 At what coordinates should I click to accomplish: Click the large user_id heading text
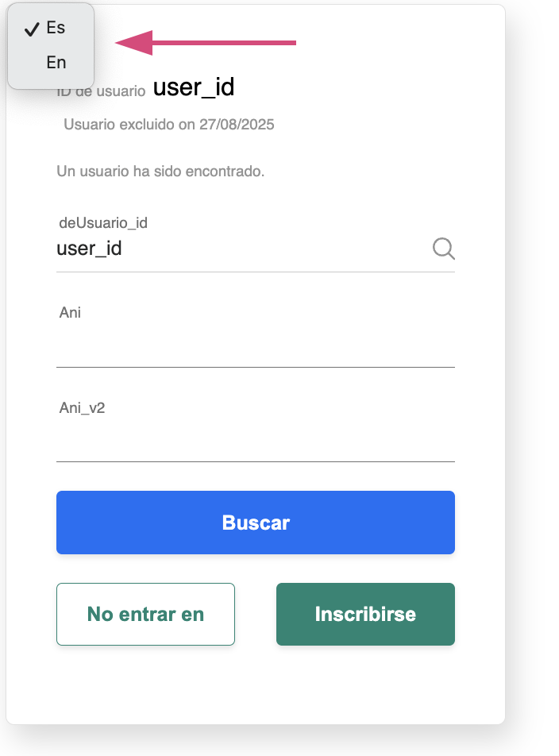click(x=194, y=87)
